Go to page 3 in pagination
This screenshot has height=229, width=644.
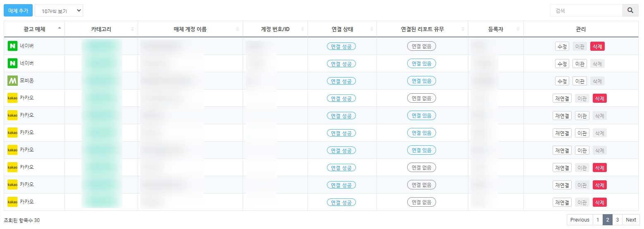click(617, 220)
